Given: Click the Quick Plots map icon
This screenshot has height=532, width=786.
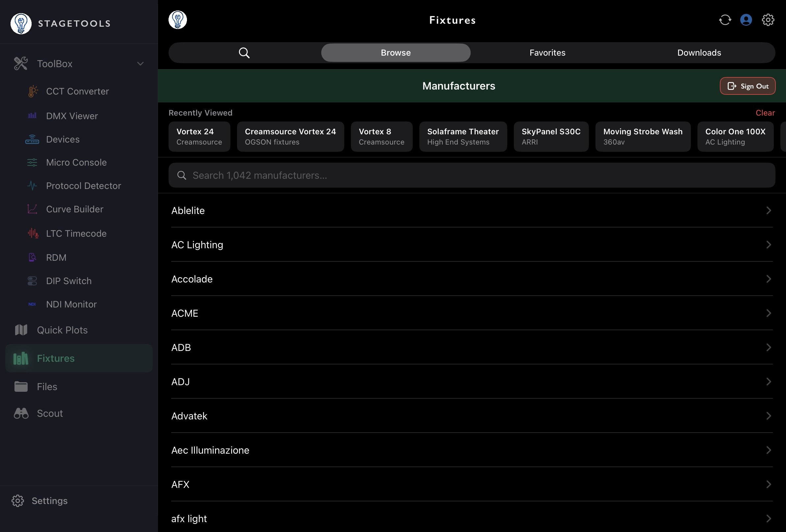Looking at the screenshot, I should pos(21,330).
